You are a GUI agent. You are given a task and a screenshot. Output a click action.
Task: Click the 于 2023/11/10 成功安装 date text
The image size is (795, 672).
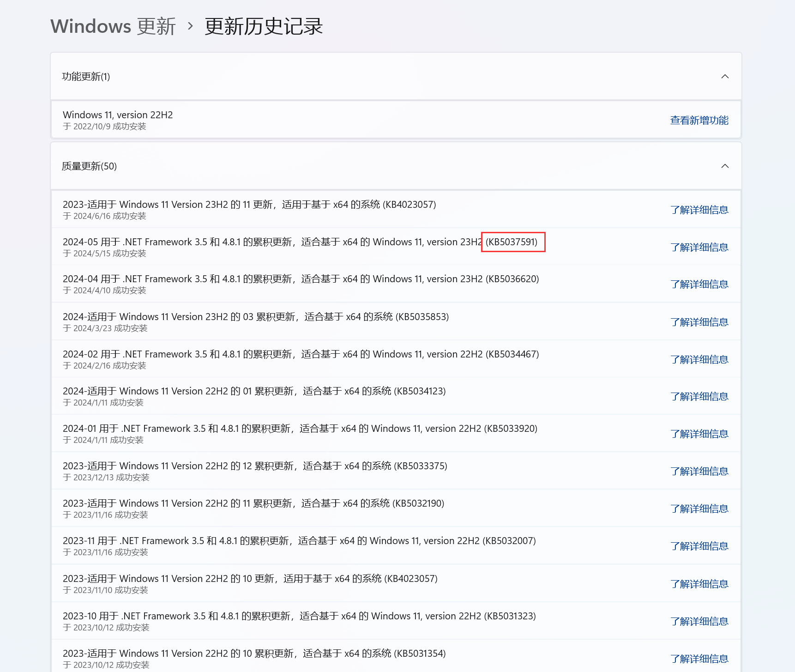click(105, 590)
